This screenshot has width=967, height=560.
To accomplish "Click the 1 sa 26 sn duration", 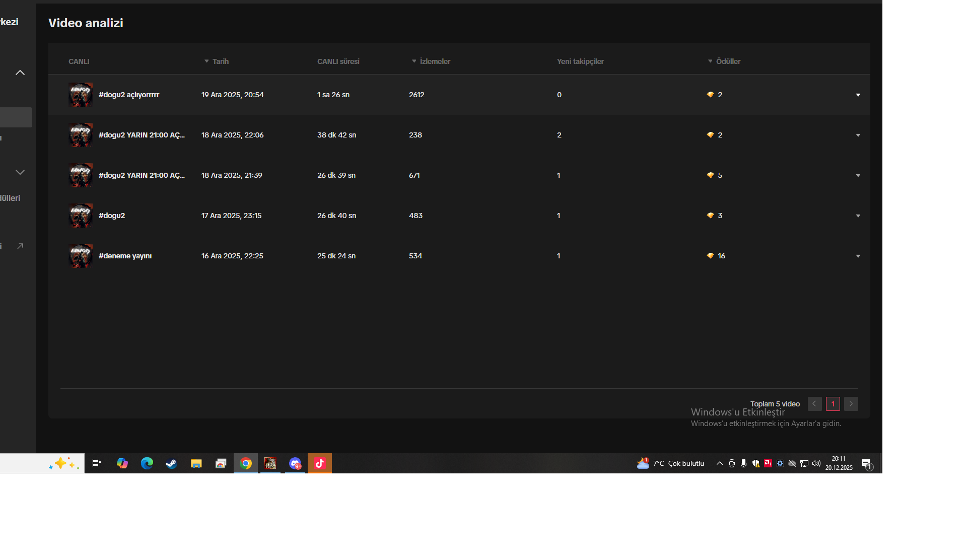I will (333, 95).
